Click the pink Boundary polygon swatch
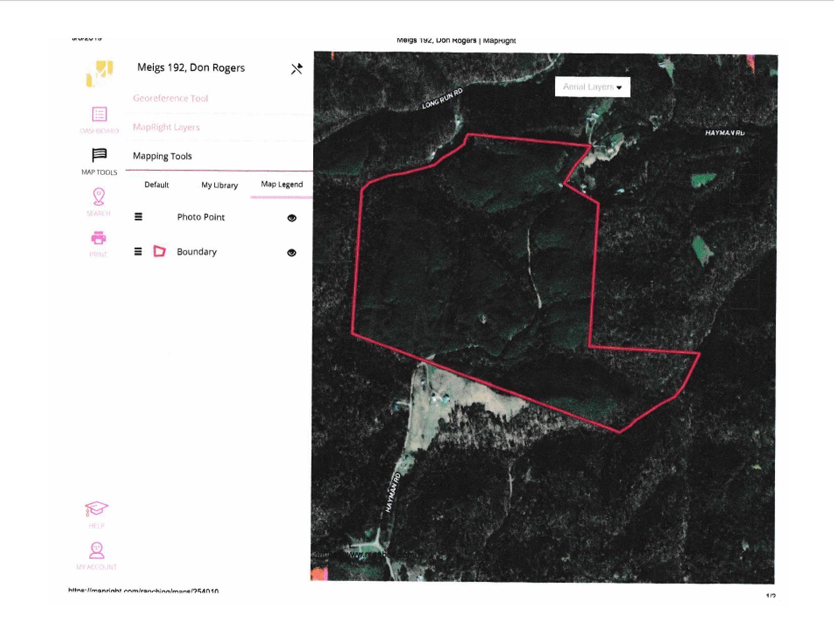The width and height of the screenshot is (834, 644). pyautogui.click(x=159, y=251)
